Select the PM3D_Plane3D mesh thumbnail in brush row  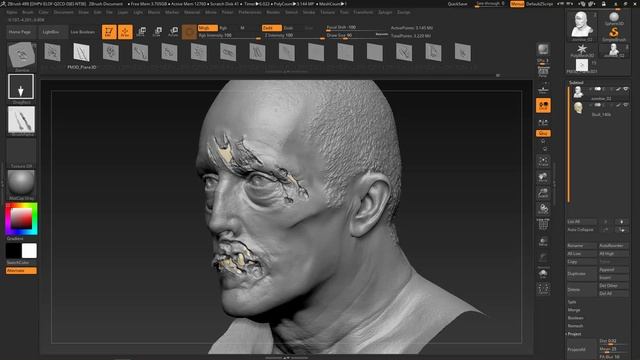81,53
